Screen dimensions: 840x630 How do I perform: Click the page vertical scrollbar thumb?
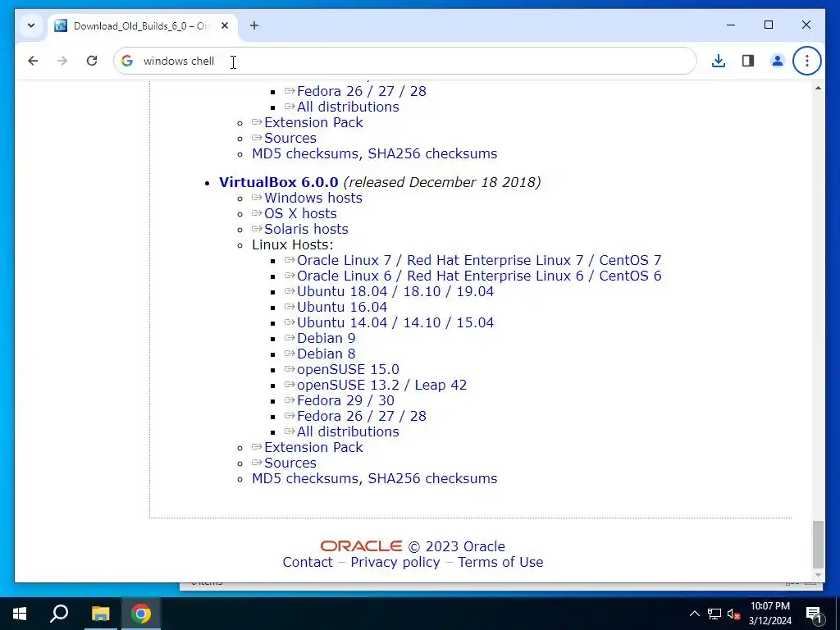click(818, 544)
